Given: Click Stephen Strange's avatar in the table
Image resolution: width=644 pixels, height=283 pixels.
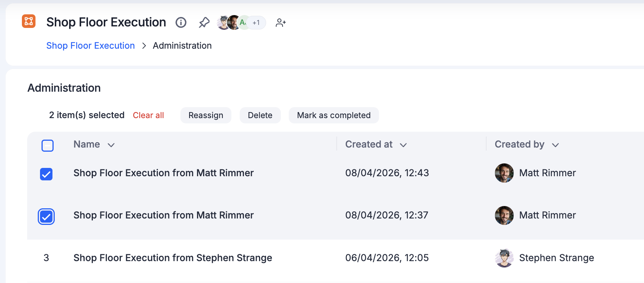Looking at the screenshot, I should (x=504, y=258).
